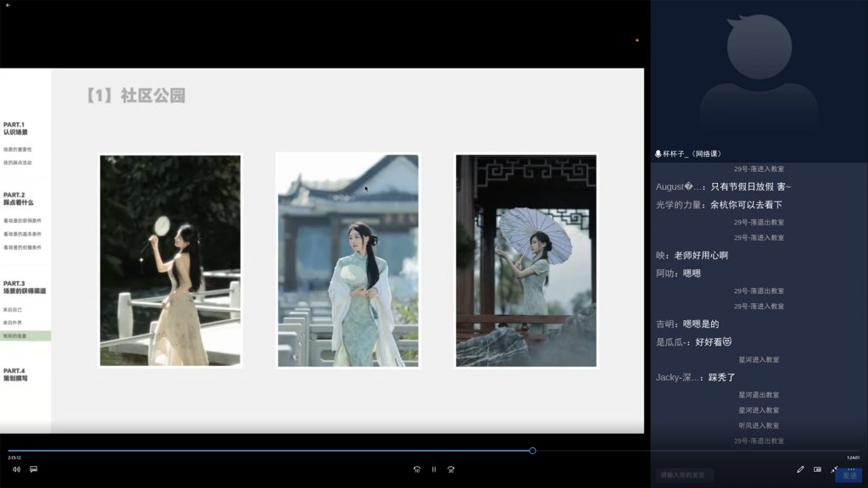The width and height of the screenshot is (868, 488).
Task: Select the PART.2 踩点看什么 section heading
Action: click(x=19, y=199)
